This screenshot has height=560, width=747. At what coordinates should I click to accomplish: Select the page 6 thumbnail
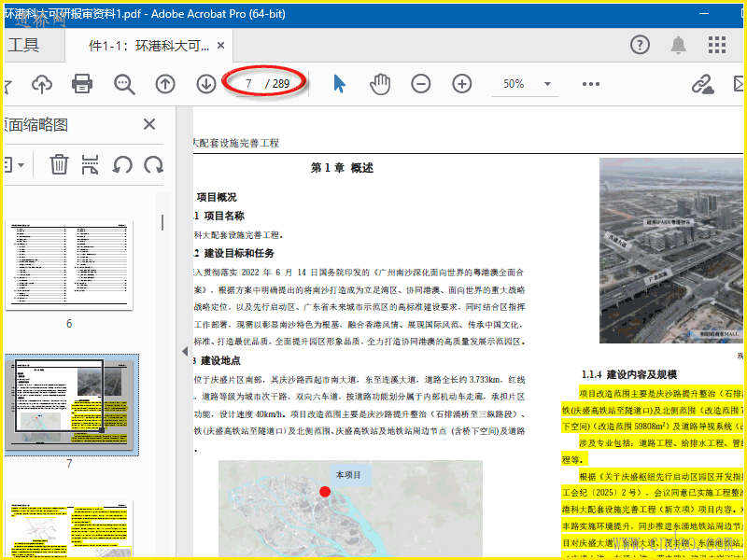click(69, 265)
